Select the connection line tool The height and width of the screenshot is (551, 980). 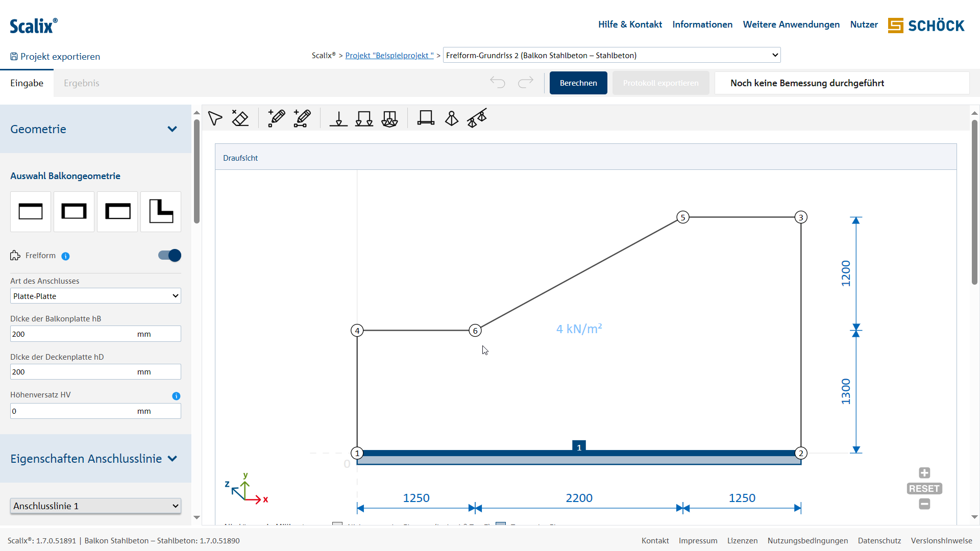426,118
